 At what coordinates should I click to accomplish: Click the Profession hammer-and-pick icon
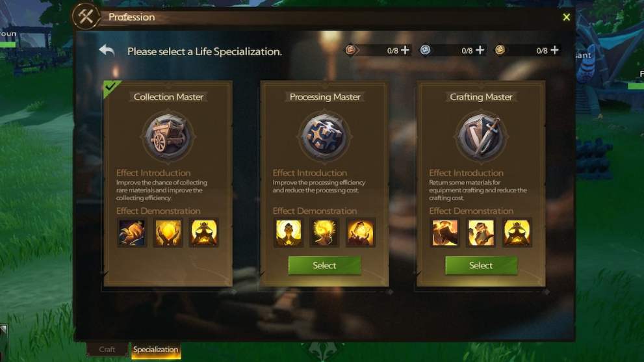click(x=86, y=17)
